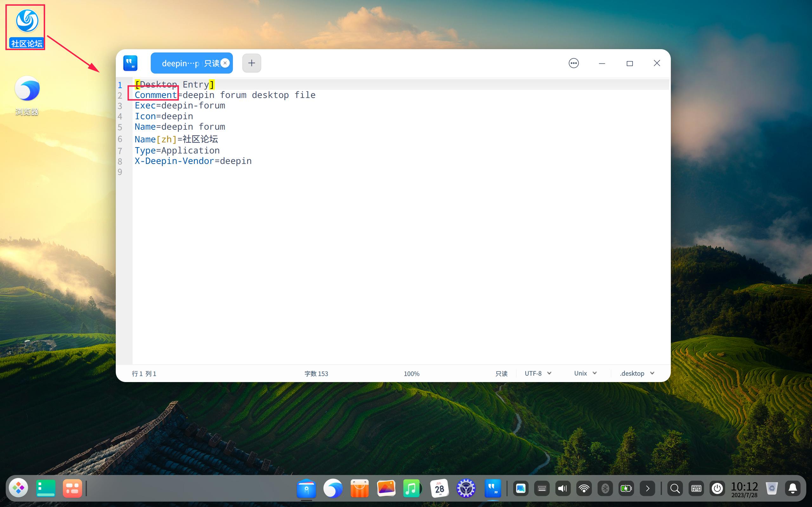Open the Music app in the dock
The image size is (812, 507).
(411, 488)
